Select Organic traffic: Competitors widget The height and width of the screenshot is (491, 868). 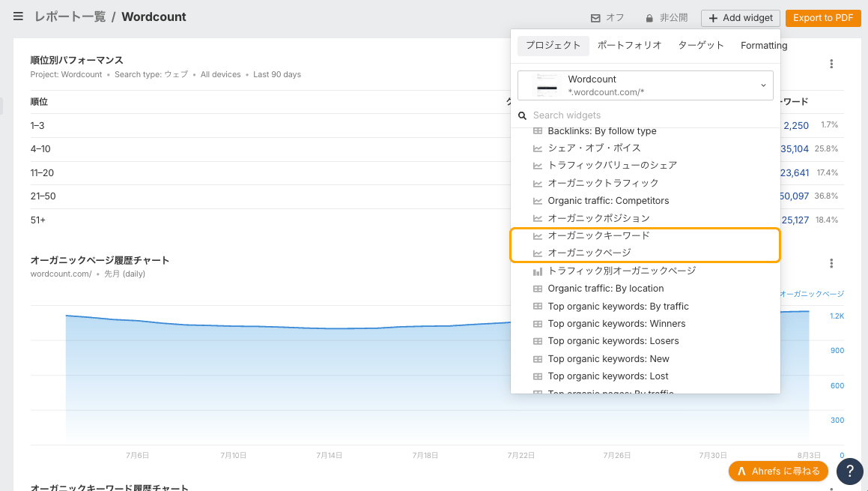(x=608, y=201)
